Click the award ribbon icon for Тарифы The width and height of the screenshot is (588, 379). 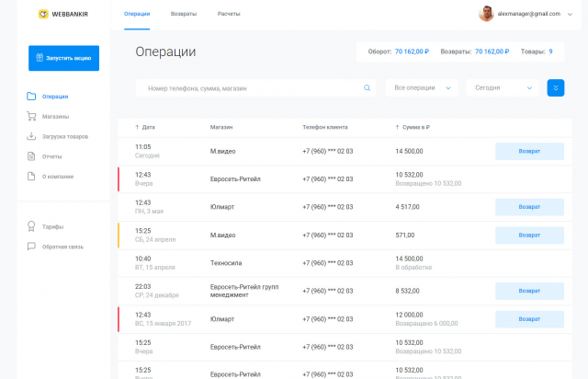tap(31, 226)
